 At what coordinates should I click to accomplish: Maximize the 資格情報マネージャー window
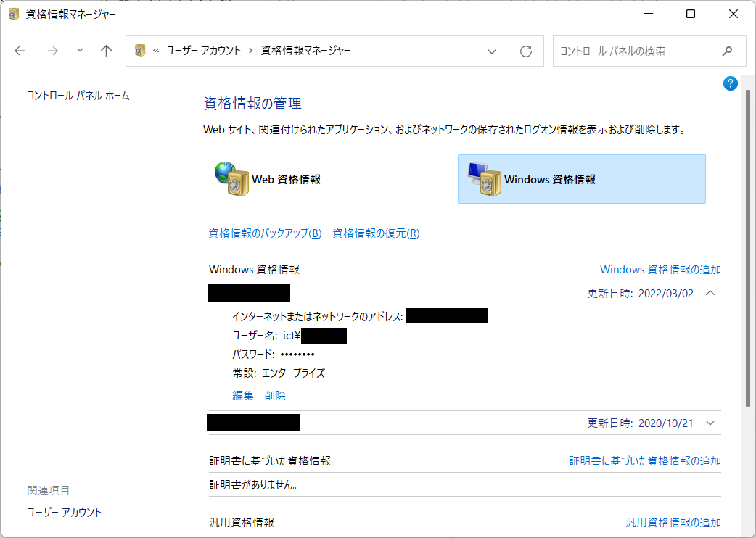(691, 14)
